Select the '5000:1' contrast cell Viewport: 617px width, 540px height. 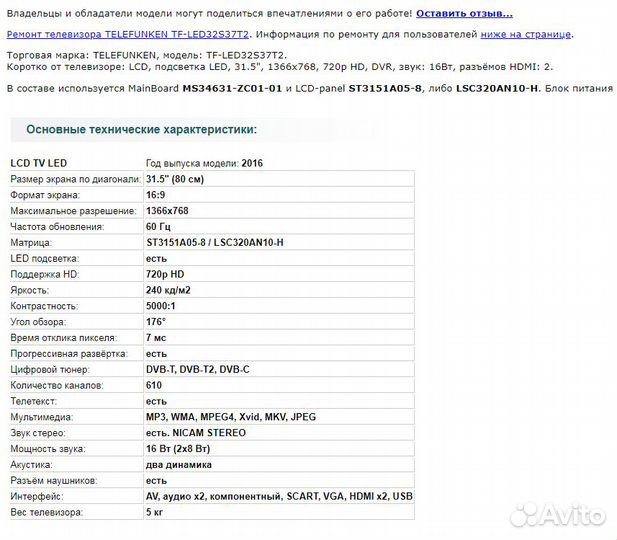(x=162, y=306)
